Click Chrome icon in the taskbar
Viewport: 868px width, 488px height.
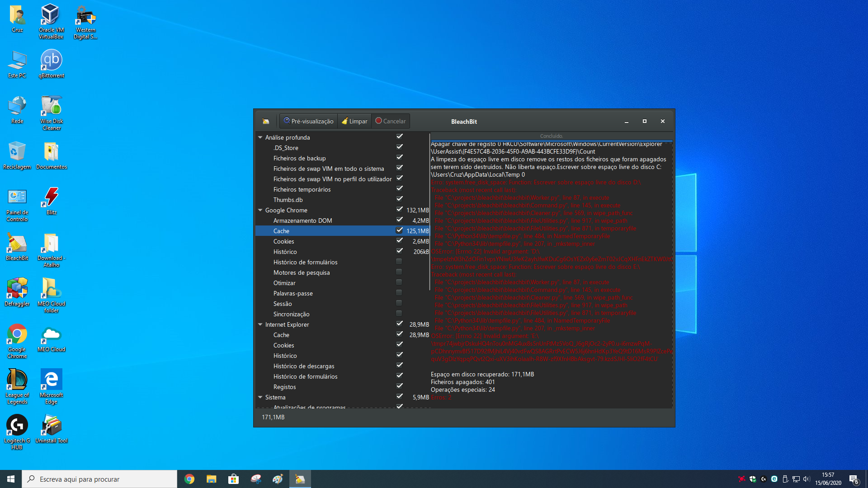[x=189, y=479]
